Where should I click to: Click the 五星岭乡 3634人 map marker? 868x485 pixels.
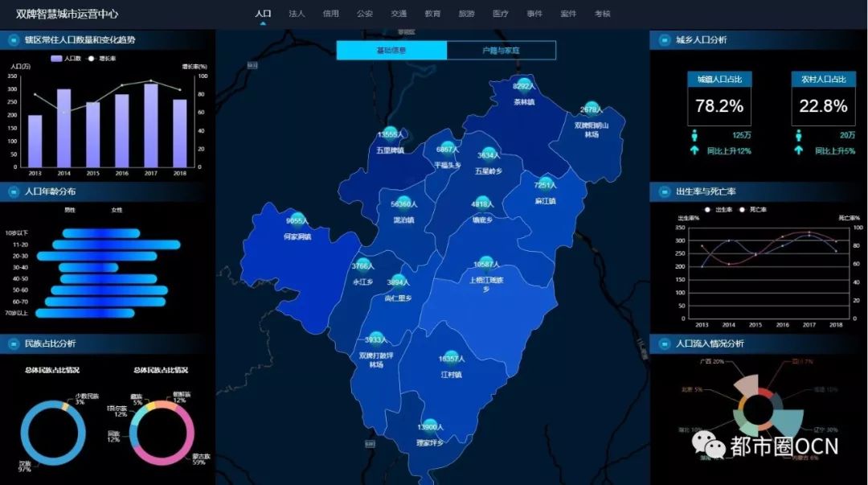pos(489,154)
